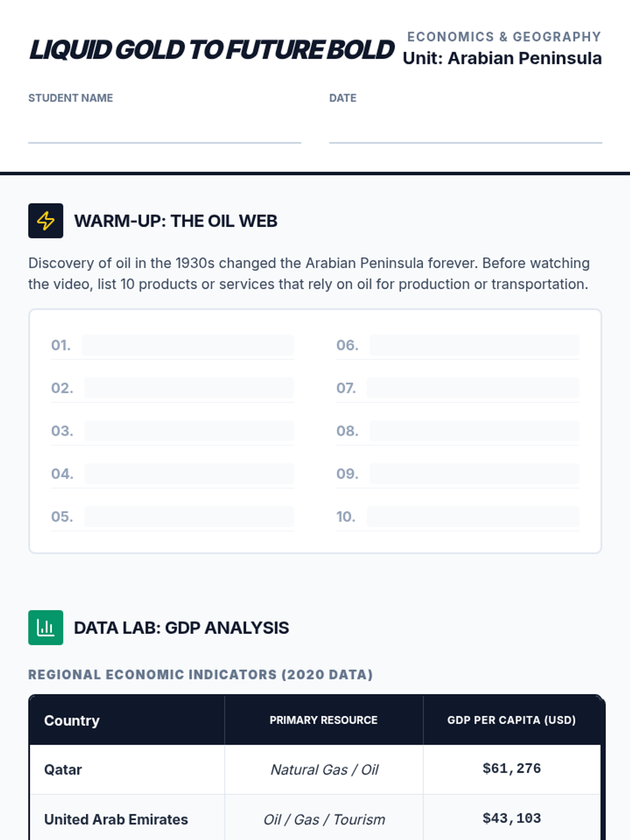Select the United Arab Emirates row
The height and width of the screenshot is (840, 630).
tap(116, 819)
